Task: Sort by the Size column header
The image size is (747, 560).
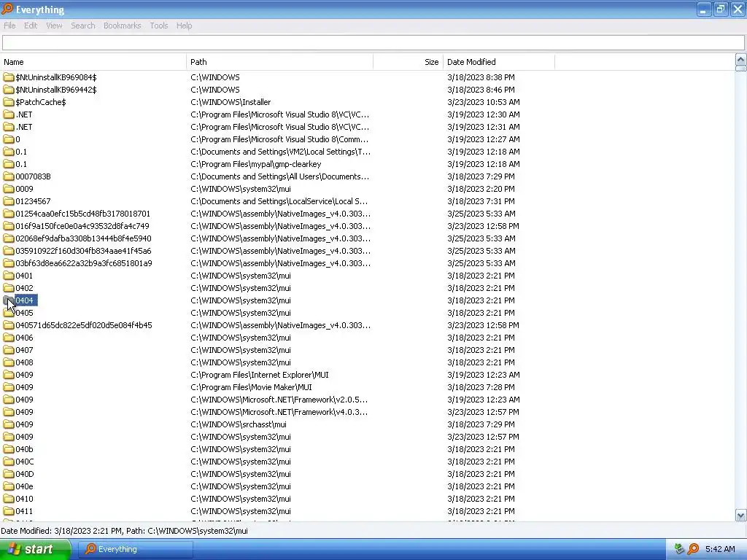Action: point(409,62)
